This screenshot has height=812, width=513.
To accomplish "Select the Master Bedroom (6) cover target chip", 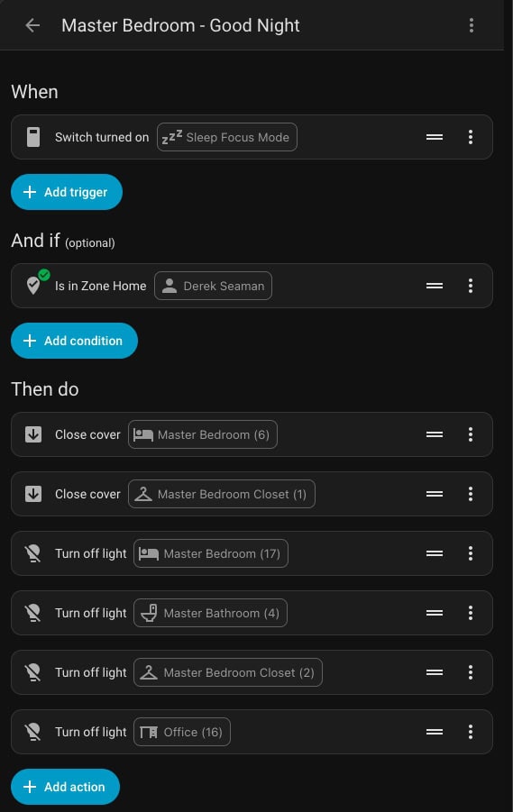I will point(203,434).
